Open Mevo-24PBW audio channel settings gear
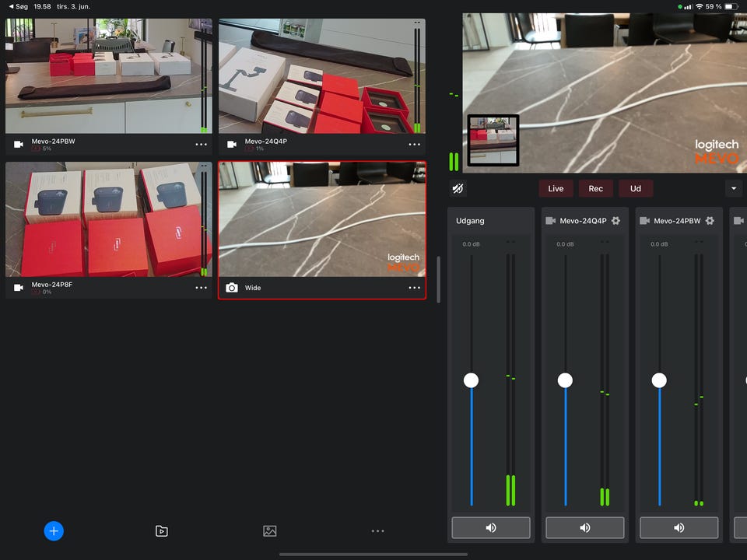The width and height of the screenshot is (747, 560). click(710, 220)
